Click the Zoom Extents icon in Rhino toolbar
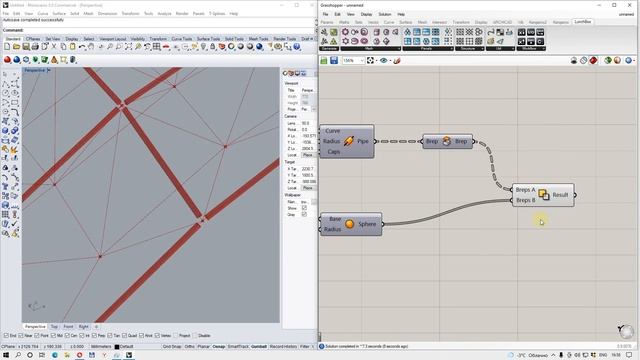Screen dimensions: 640x360 point(129,47)
